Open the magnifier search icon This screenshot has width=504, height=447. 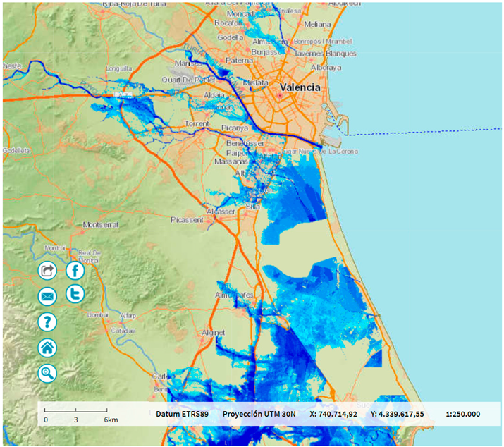[47, 374]
